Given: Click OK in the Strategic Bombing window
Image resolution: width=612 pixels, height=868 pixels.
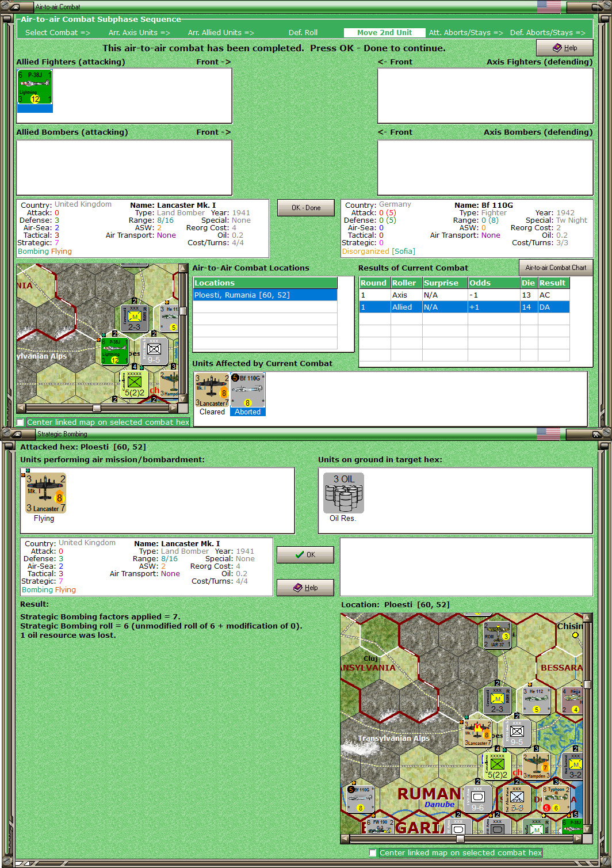Looking at the screenshot, I should 305,555.
